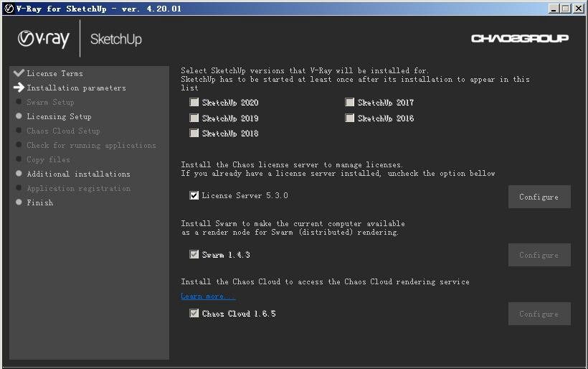Viewport: 588px width, 369px height.
Task: Select Check for running applications step
Action: (x=91, y=145)
